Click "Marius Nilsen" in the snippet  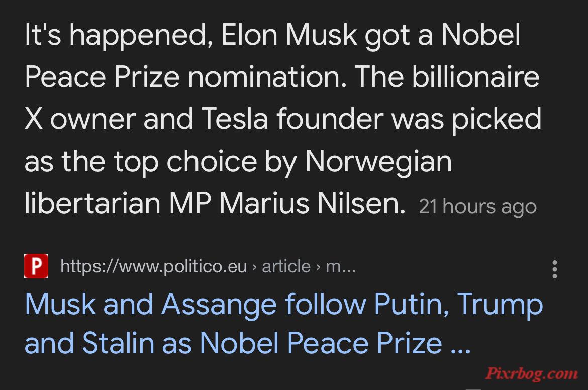click(313, 204)
